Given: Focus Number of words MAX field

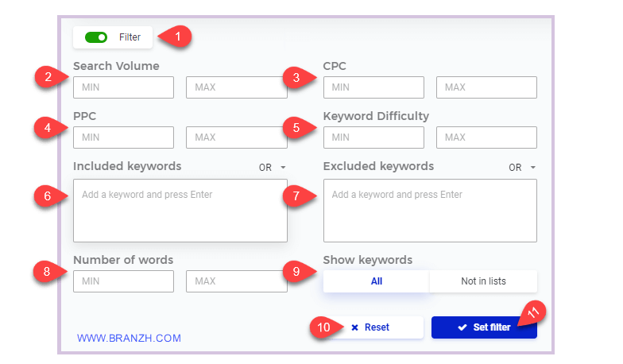Looking at the screenshot, I should [x=237, y=281].
